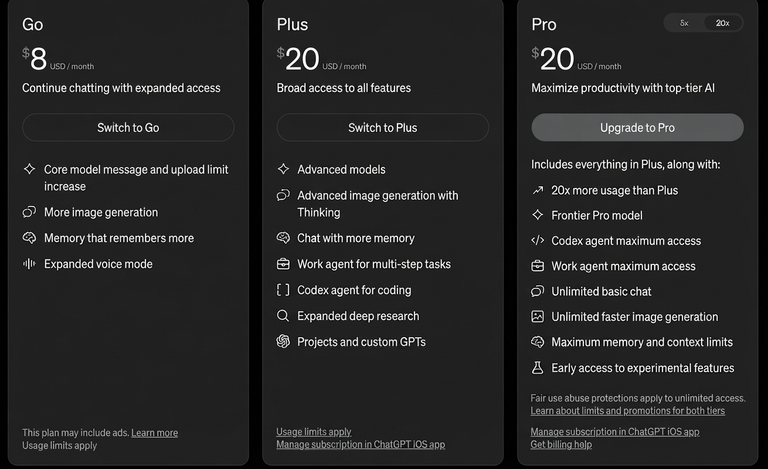Viewport: 768px width, 469px height.
Task: Select the 5x Pro usage option
Action: click(x=684, y=23)
